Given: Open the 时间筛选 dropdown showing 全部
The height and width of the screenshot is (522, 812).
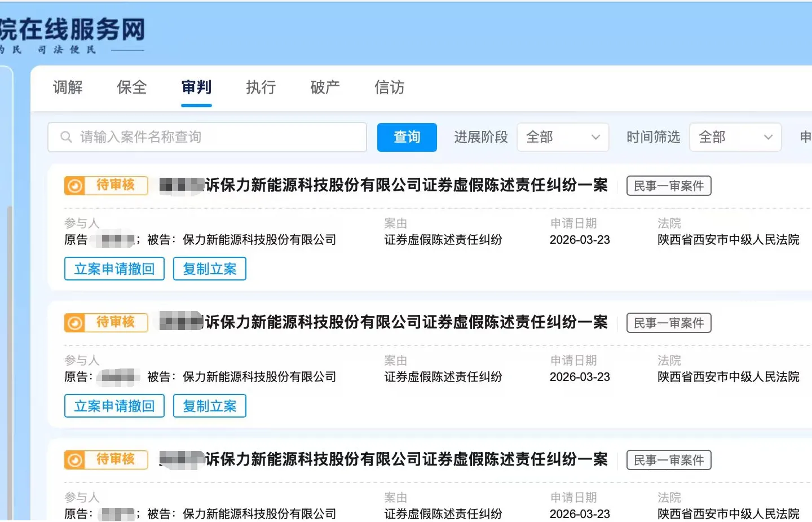Looking at the screenshot, I should 735,137.
